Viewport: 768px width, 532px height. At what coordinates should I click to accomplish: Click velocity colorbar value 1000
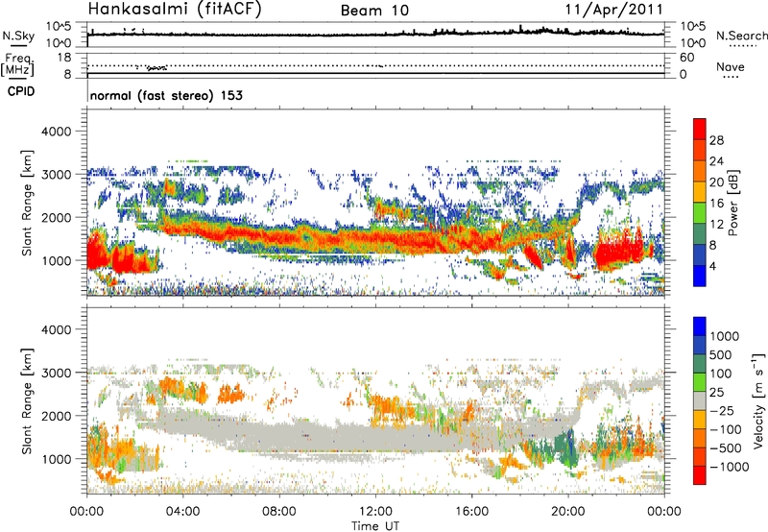pyautogui.click(x=725, y=336)
